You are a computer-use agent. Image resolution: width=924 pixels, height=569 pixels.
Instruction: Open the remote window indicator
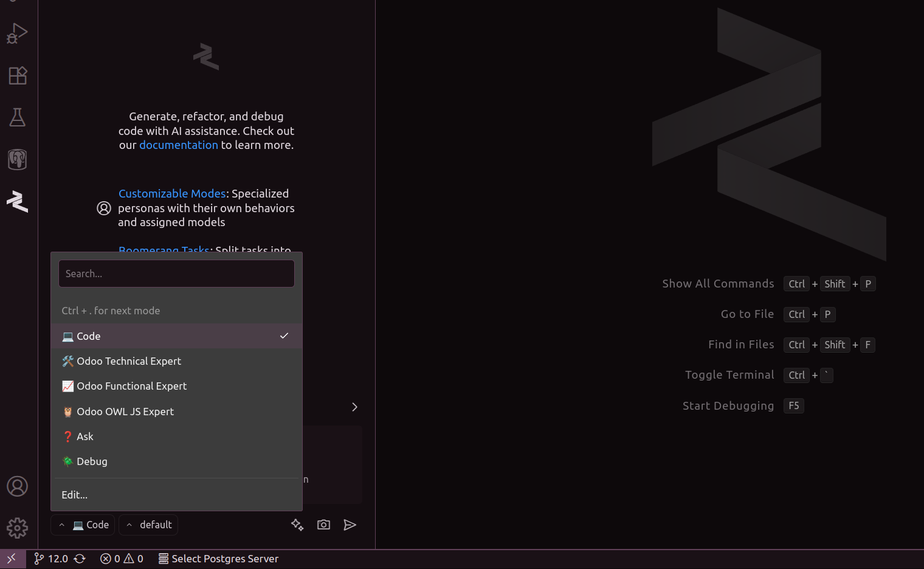coord(12,559)
